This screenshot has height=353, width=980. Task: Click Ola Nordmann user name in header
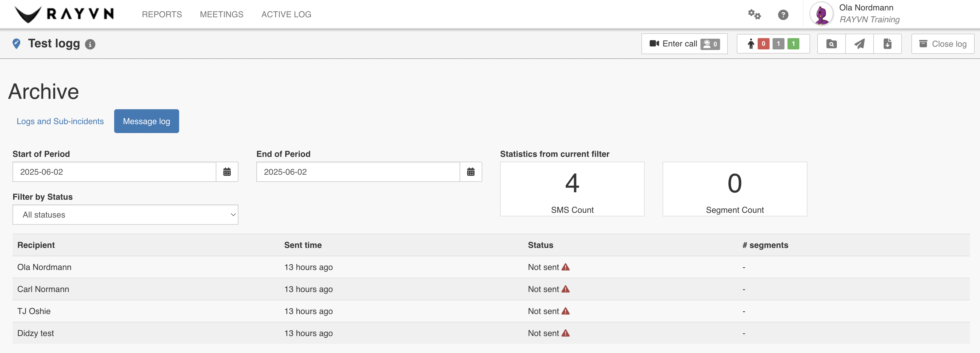tap(866, 8)
